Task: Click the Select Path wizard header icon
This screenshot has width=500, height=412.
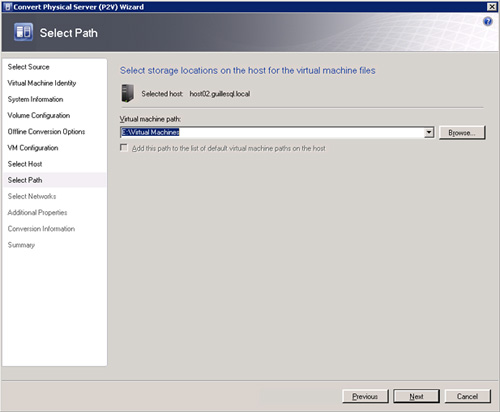Action: pos(23,32)
